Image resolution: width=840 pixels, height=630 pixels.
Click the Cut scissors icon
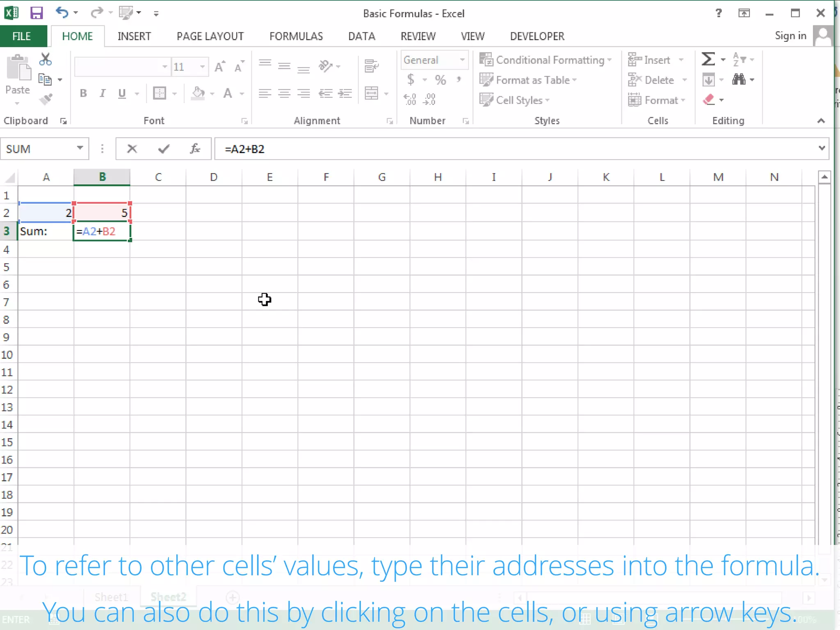pos(45,59)
